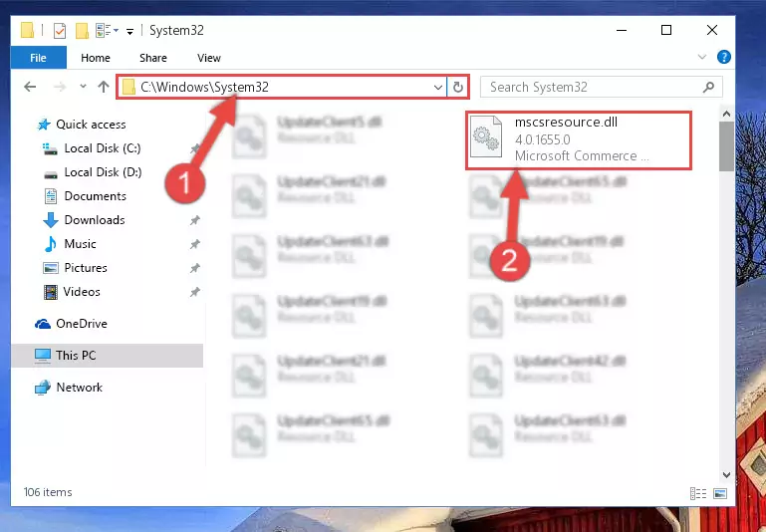Viewport: 766px width, 532px height.
Task: Click the address bar path C:\Windows\System32
Action: point(204,87)
